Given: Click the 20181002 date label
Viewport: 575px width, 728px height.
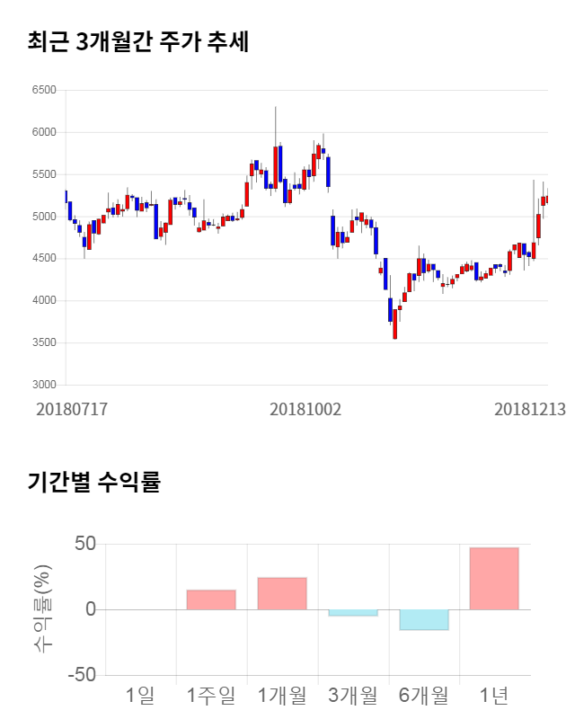Looking at the screenshot, I should (305, 409).
